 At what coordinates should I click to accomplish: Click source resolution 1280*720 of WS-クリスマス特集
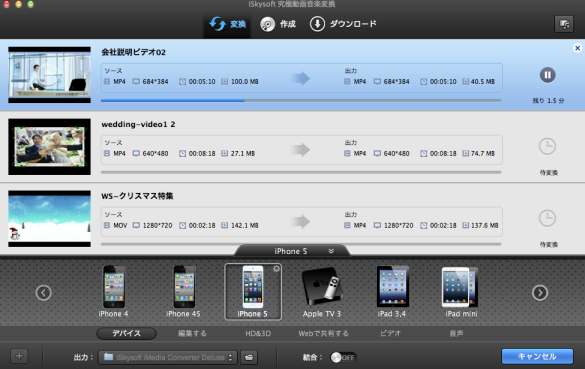pos(157,225)
